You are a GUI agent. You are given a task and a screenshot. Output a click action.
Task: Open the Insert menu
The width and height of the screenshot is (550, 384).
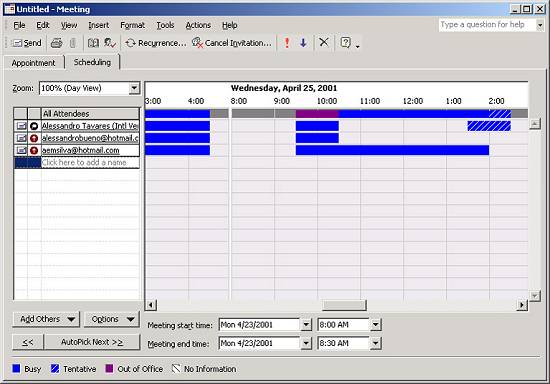tap(99, 25)
